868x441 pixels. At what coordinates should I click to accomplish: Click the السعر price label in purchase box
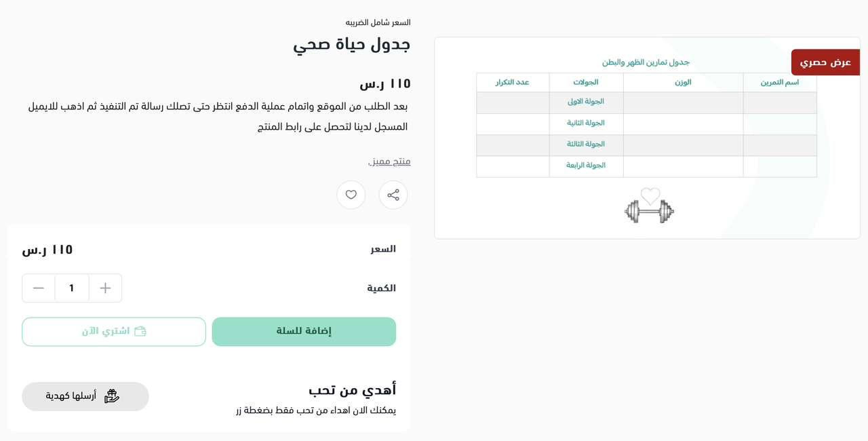[x=383, y=249]
